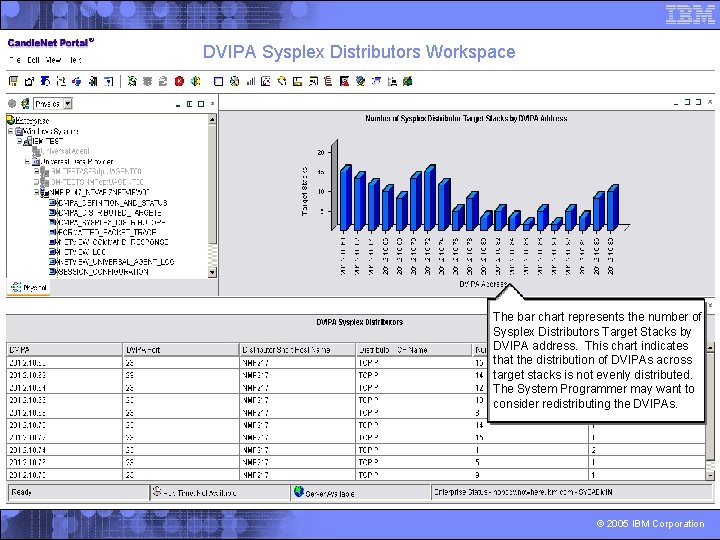This screenshot has width=720, height=540.
Task: Open the View menu
Action: tap(54, 60)
